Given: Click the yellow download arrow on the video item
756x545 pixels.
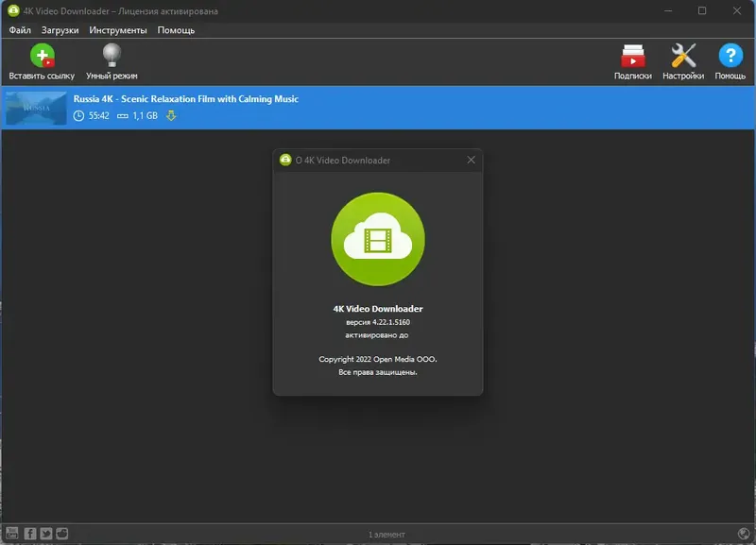Looking at the screenshot, I should pyautogui.click(x=171, y=117).
